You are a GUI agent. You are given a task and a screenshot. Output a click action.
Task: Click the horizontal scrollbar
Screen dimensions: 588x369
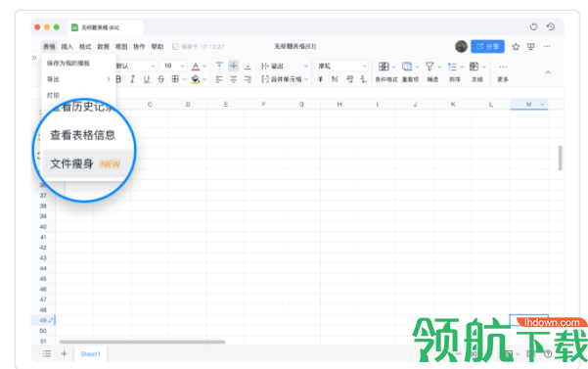click(143, 342)
